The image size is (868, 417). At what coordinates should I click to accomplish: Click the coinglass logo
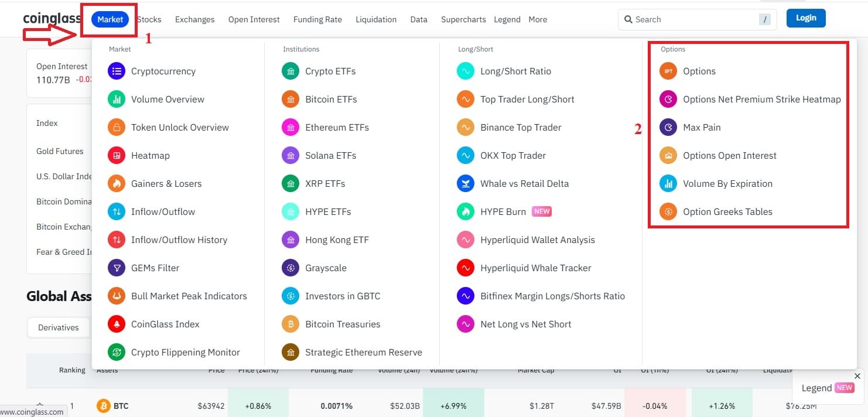52,19
